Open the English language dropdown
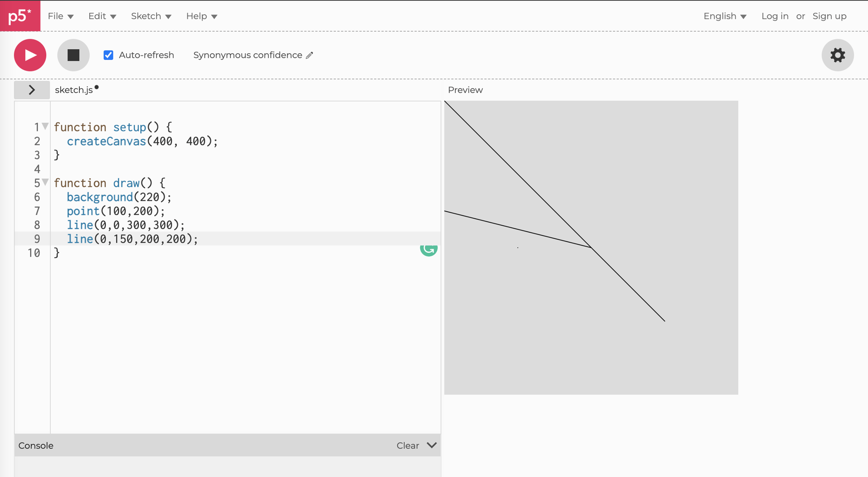 coord(725,16)
